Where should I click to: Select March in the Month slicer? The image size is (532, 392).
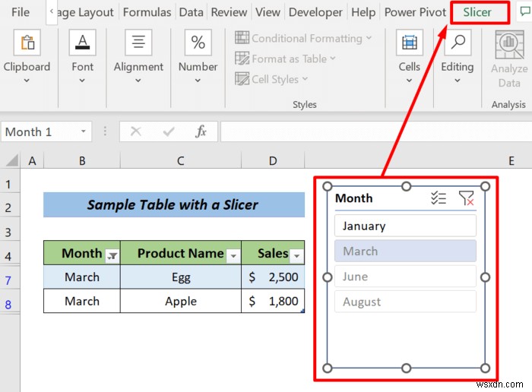point(405,251)
